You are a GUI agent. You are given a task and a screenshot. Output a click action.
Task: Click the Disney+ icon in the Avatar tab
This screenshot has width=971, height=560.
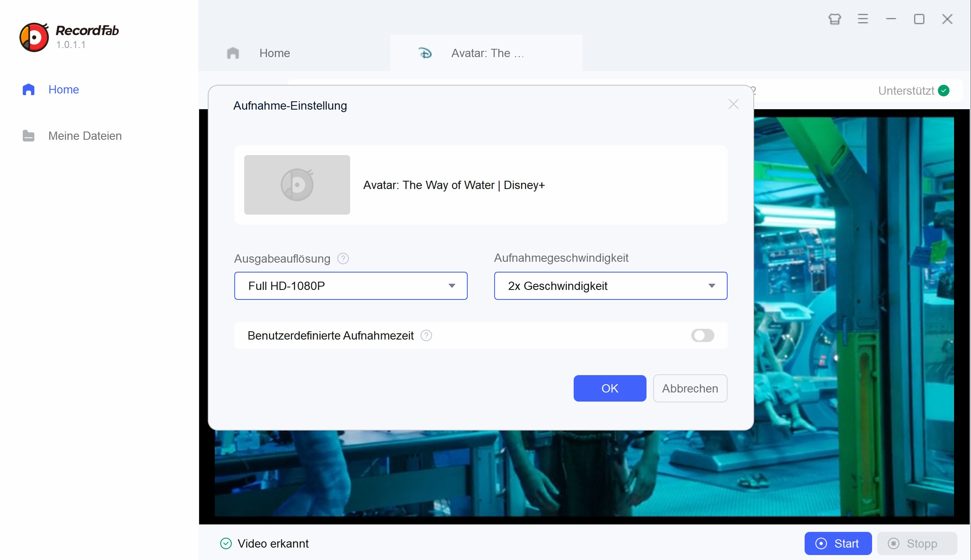[425, 53]
